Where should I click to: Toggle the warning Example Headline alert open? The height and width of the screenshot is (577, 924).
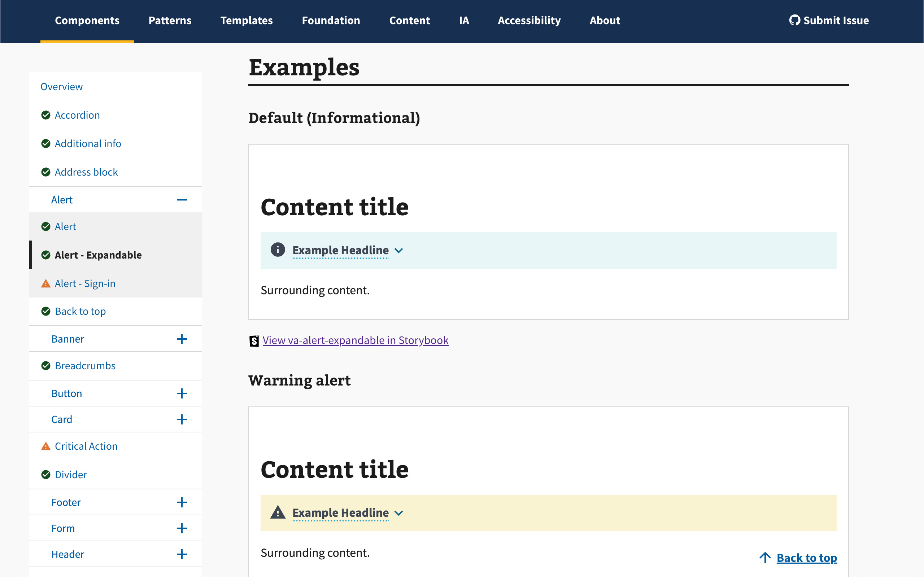coord(340,512)
